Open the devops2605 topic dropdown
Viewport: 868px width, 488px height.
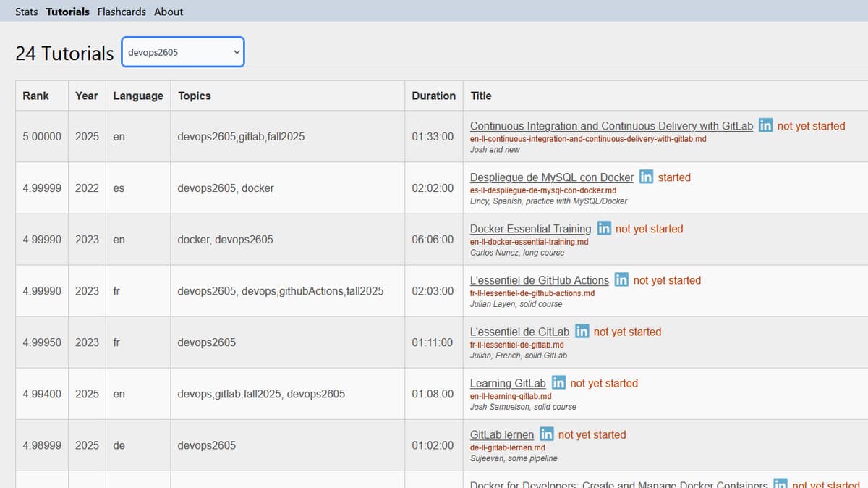(x=182, y=51)
